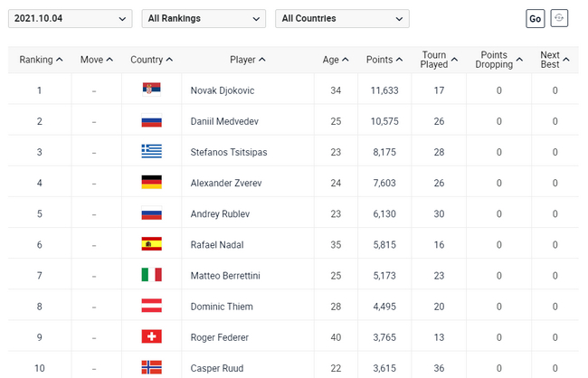Viewport: 588px width, 378px height.
Task: Click the Serbian flag for Novak Djokovic
Action: (151, 90)
